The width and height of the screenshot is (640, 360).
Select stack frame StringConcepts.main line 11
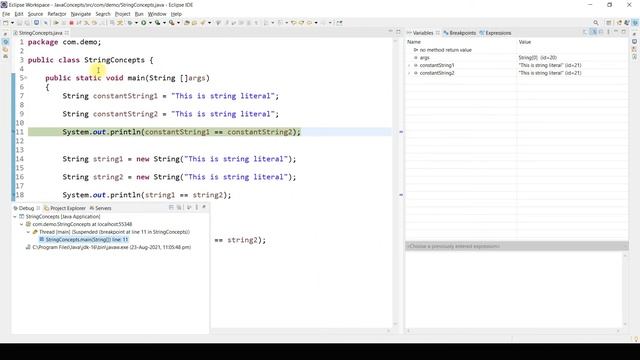(x=83, y=240)
